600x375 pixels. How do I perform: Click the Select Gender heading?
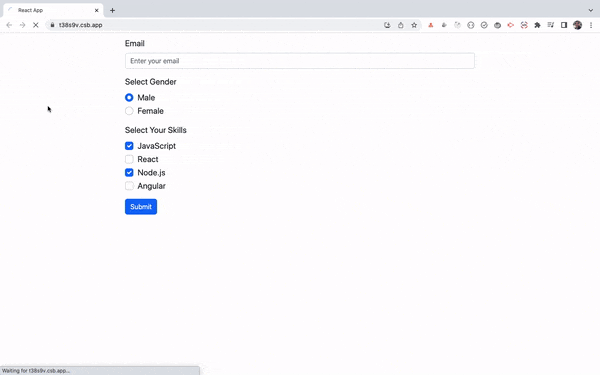click(x=150, y=82)
